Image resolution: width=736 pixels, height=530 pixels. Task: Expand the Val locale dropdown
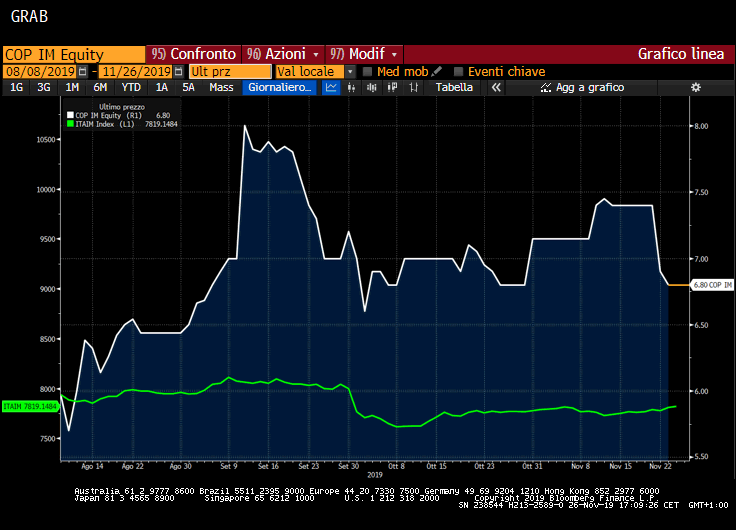pyautogui.click(x=351, y=72)
